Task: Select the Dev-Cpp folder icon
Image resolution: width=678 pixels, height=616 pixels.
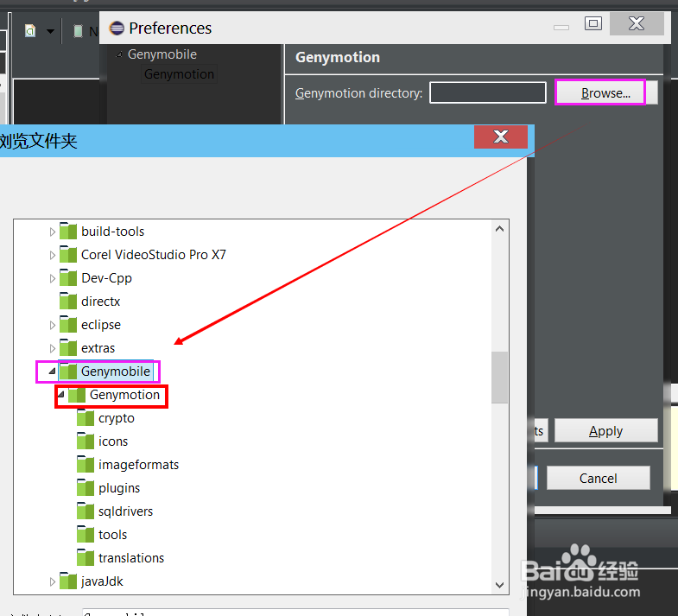Action: (x=68, y=277)
